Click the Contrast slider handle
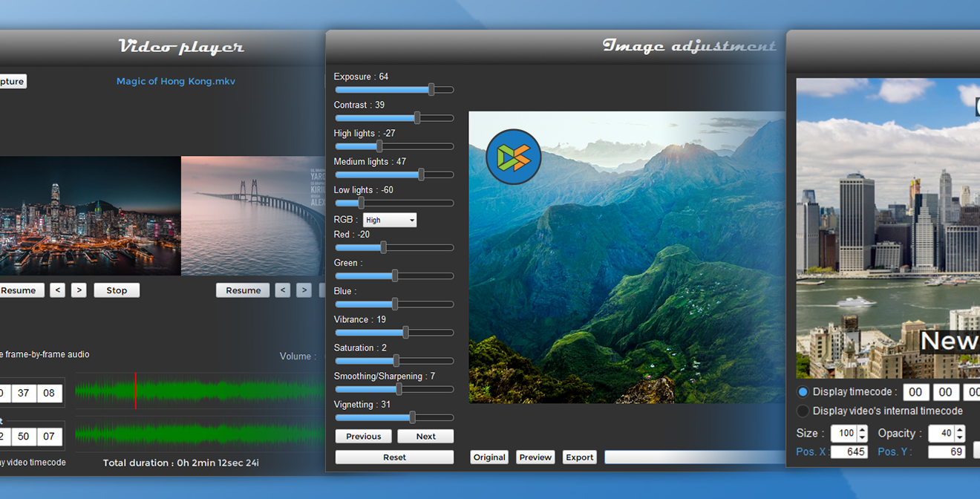980x499 pixels. (417, 117)
